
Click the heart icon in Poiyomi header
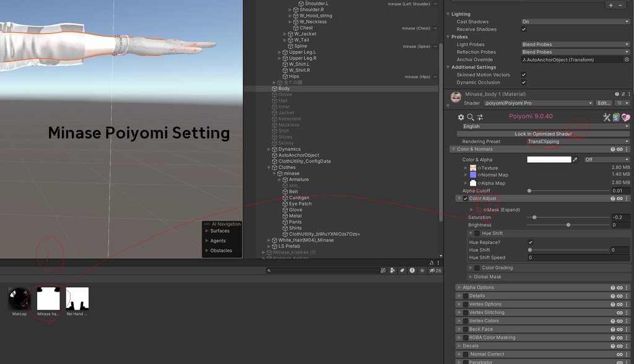click(x=627, y=118)
